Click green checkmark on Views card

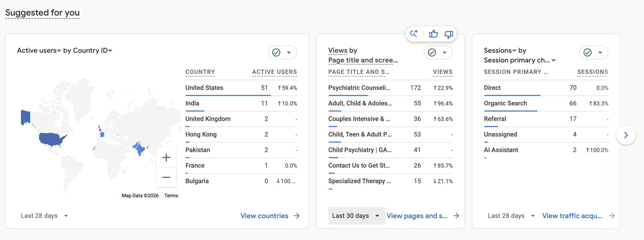point(432,52)
